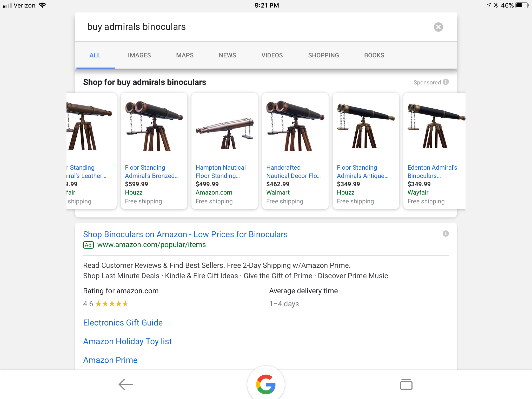Follow the Amazon Holiday Toy list link

[127, 341]
